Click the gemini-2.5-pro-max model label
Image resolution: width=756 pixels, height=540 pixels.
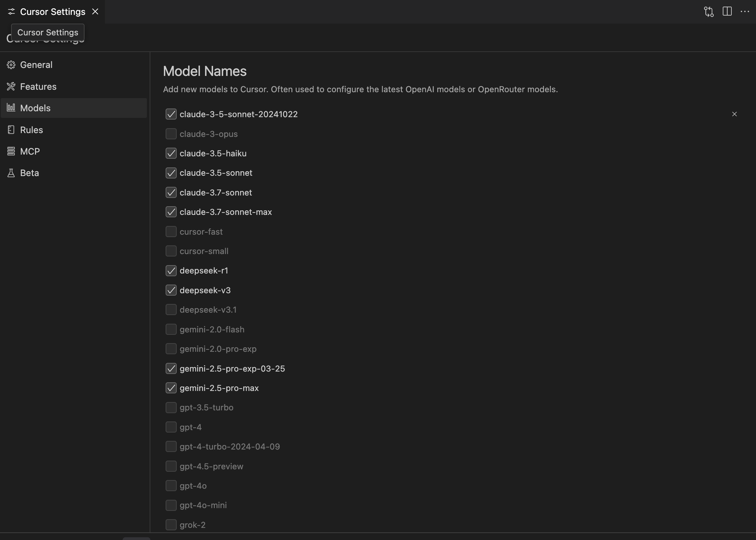[219, 388]
